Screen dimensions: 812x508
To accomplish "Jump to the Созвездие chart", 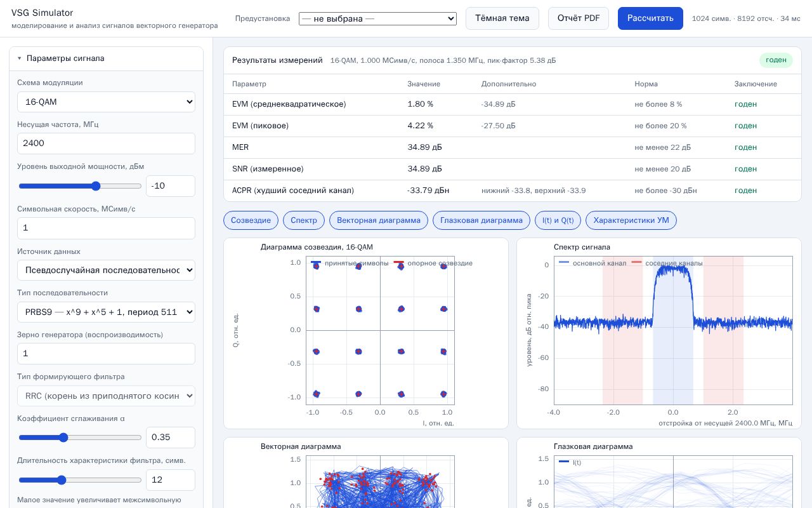I will [251, 220].
